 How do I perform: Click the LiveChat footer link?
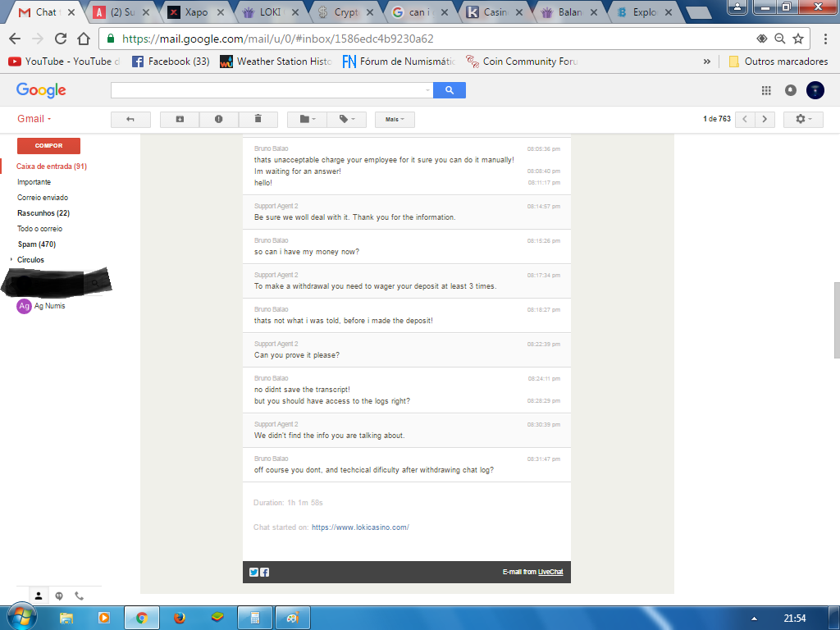pos(550,572)
